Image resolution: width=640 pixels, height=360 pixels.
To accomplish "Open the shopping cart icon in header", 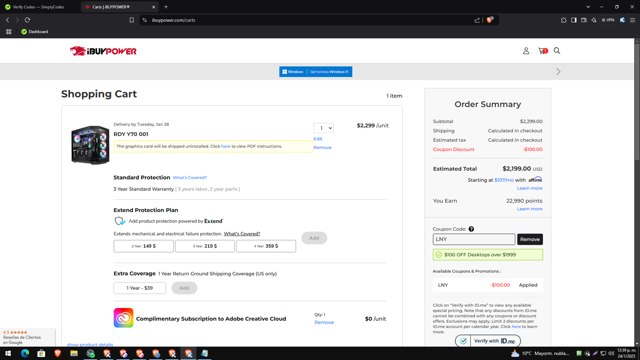I will tap(543, 51).
